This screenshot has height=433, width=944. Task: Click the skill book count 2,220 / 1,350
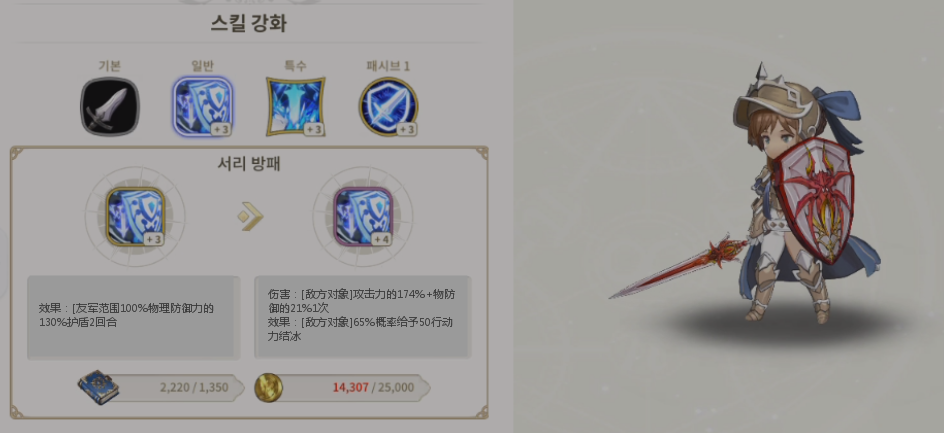point(194,387)
